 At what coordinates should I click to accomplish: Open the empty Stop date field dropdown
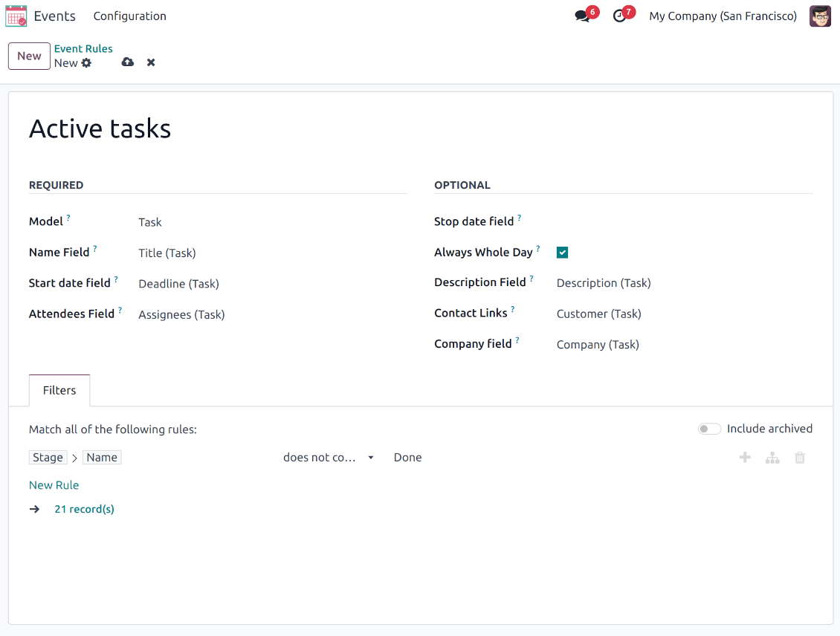pos(684,221)
